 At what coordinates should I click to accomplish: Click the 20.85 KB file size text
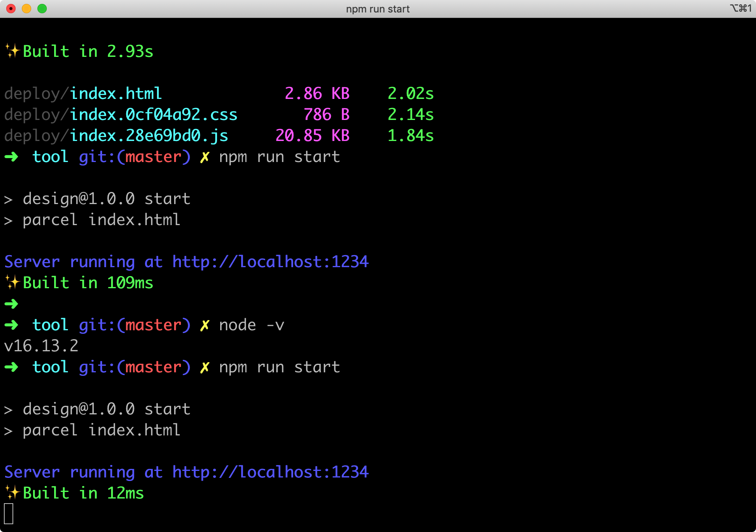[312, 136]
